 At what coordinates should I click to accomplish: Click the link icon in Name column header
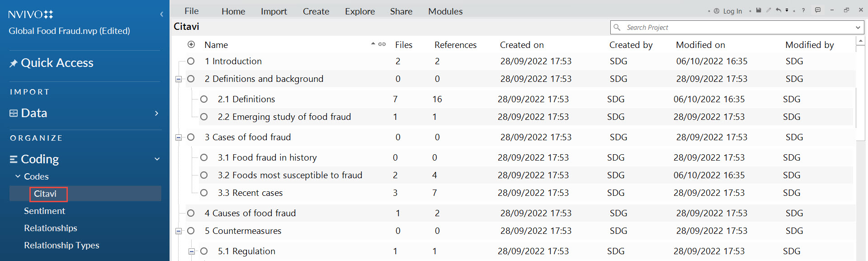[382, 44]
